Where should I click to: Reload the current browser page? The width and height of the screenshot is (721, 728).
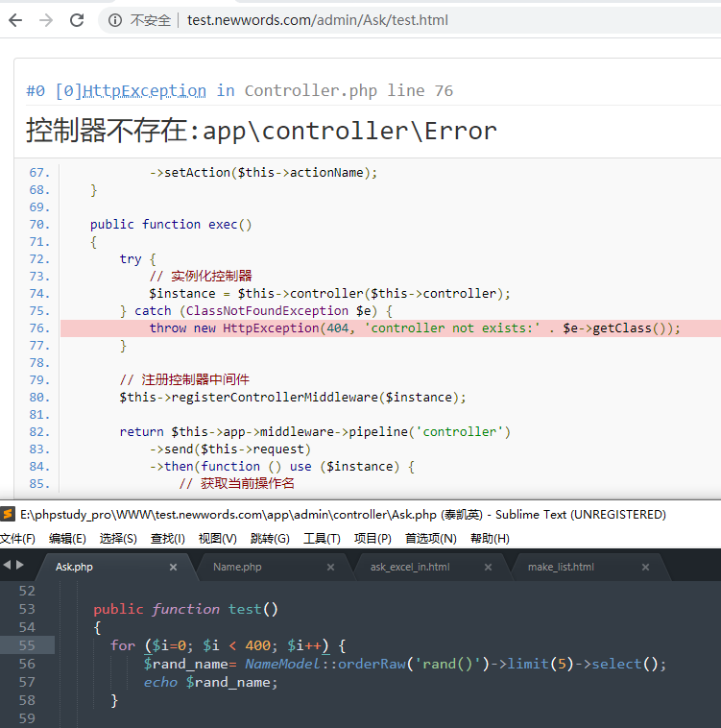pyautogui.click(x=77, y=20)
